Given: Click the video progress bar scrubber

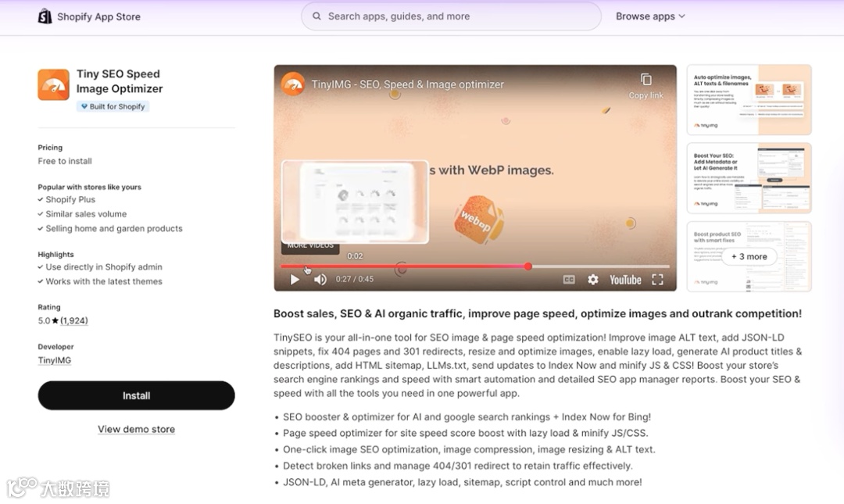Looking at the screenshot, I should 528,266.
